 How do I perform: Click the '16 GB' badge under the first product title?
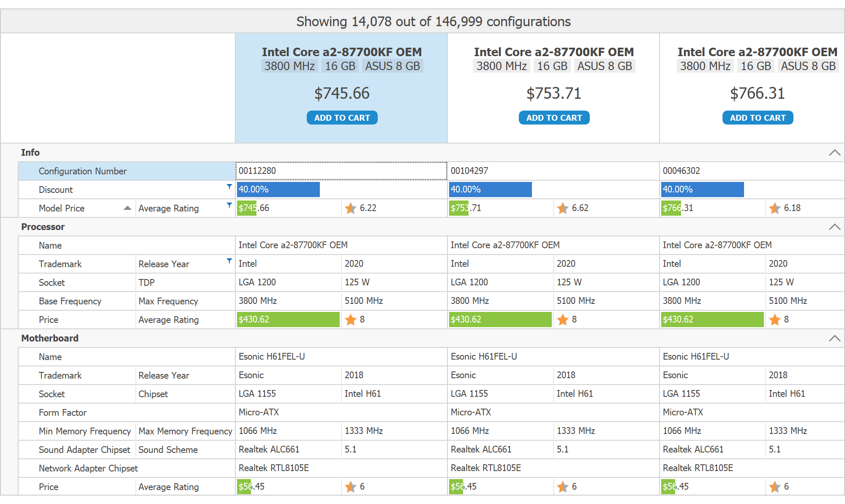pyautogui.click(x=340, y=66)
